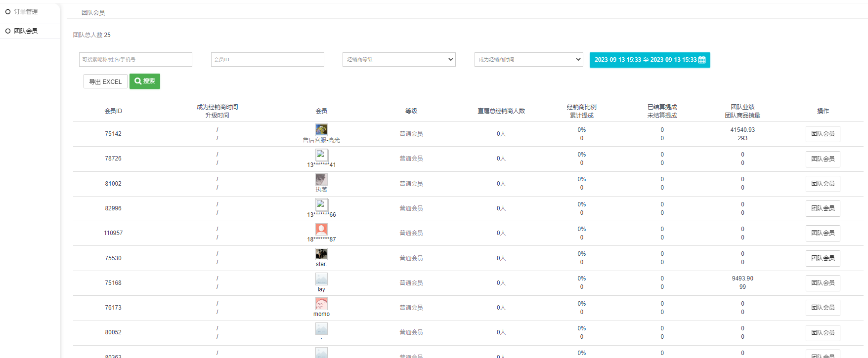View 团队会员 for member 75168

click(823, 283)
